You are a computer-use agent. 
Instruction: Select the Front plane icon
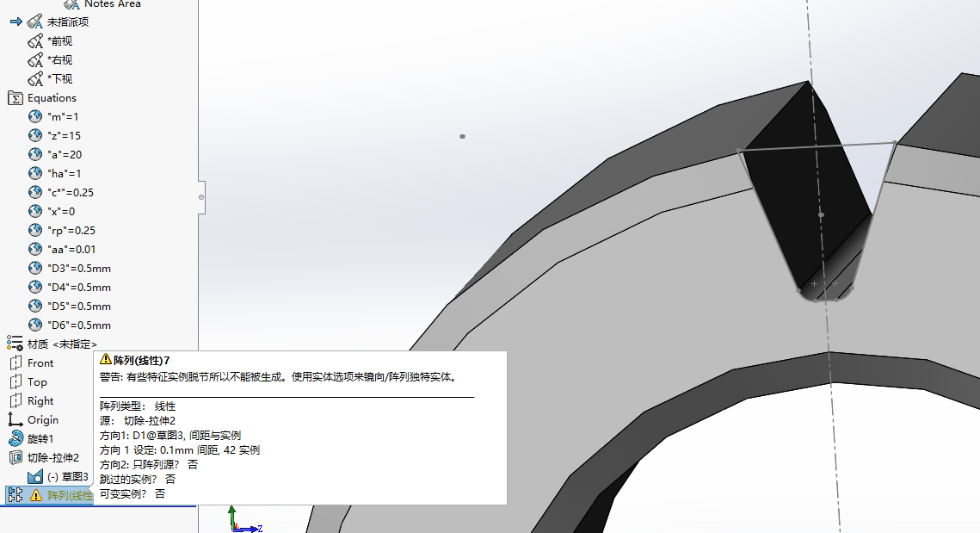15,363
